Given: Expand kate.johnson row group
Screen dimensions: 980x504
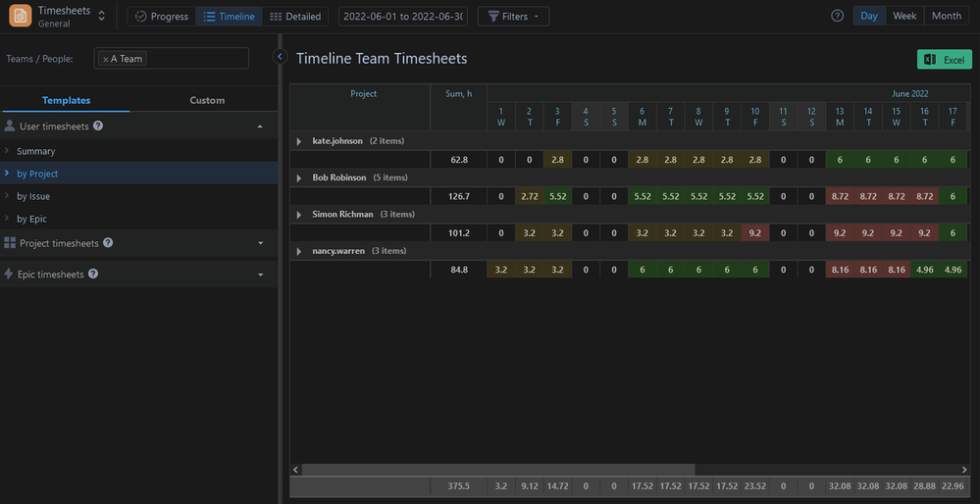Looking at the screenshot, I should pyautogui.click(x=299, y=141).
